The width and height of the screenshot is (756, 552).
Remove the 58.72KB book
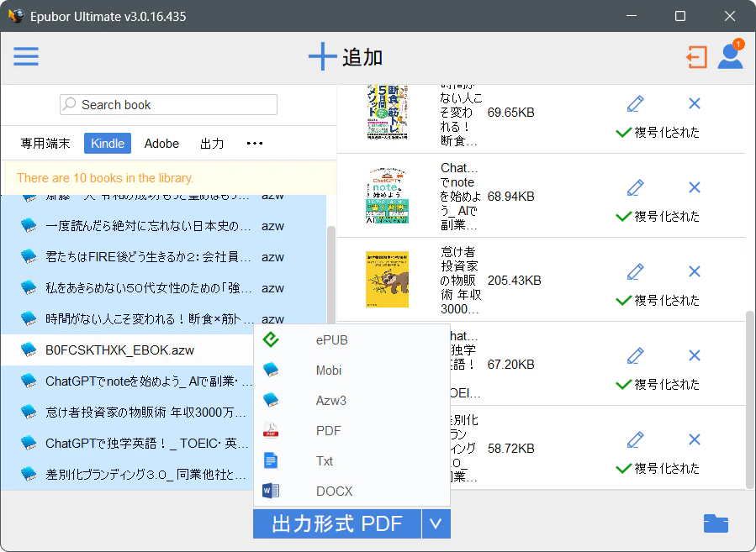(695, 439)
